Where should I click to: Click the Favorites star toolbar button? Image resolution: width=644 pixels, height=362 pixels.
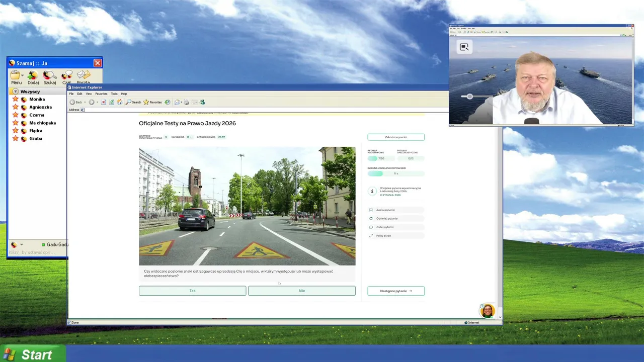tap(152, 102)
